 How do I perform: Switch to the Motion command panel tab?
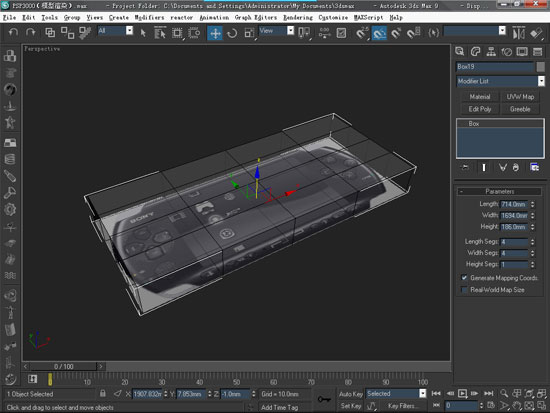click(507, 52)
